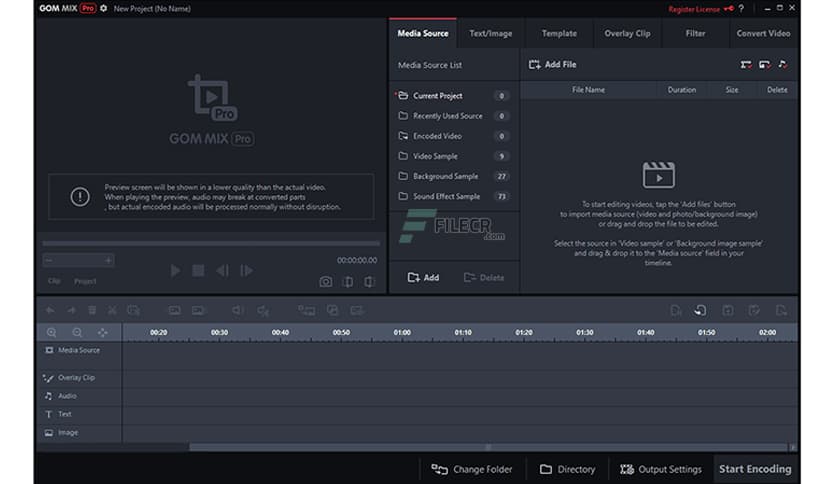The height and width of the screenshot is (484, 836).
Task: Select Clip preview mode
Action: (54, 281)
